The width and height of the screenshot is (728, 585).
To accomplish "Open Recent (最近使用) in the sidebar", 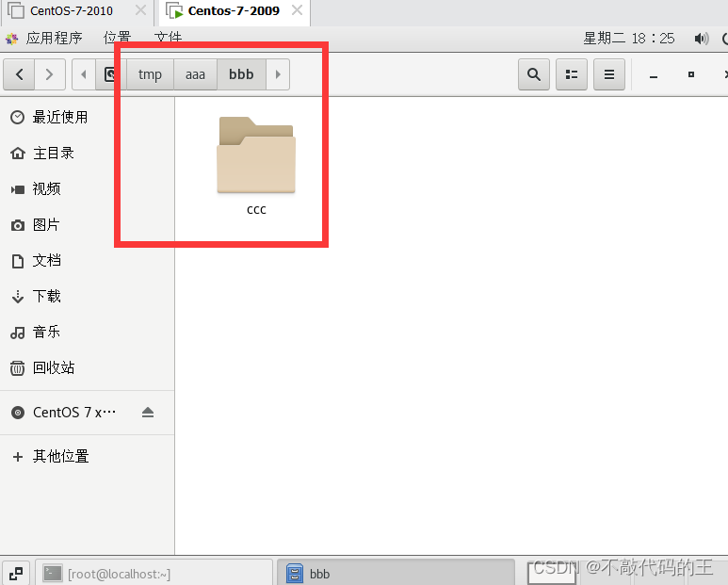I will click(x=88, y=117).
